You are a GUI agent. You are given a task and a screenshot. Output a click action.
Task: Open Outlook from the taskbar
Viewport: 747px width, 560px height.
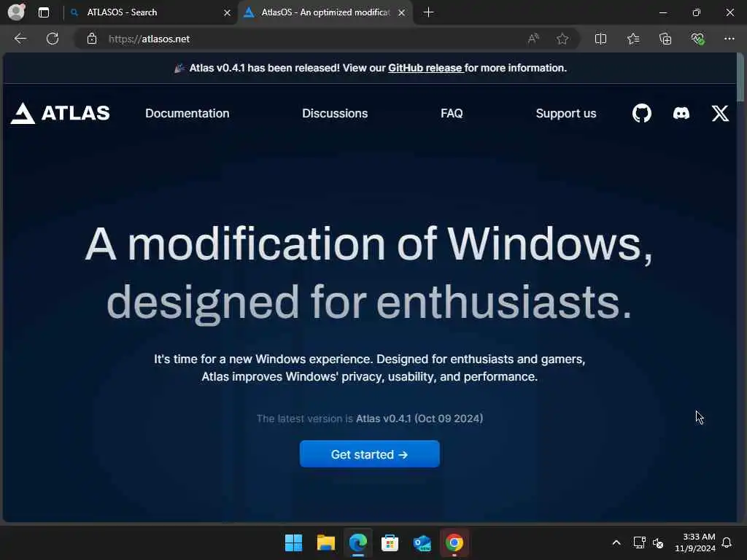[422, 542]
